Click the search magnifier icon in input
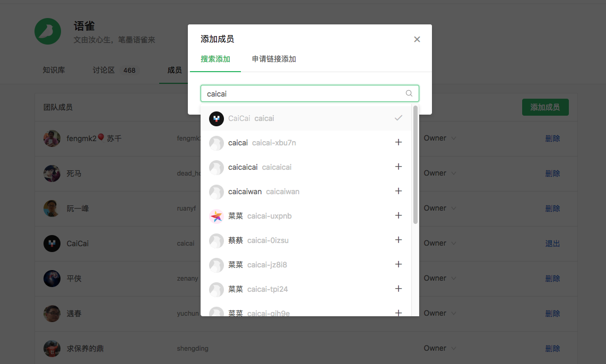This screenshot has width=606, height=364. [409, 93]
